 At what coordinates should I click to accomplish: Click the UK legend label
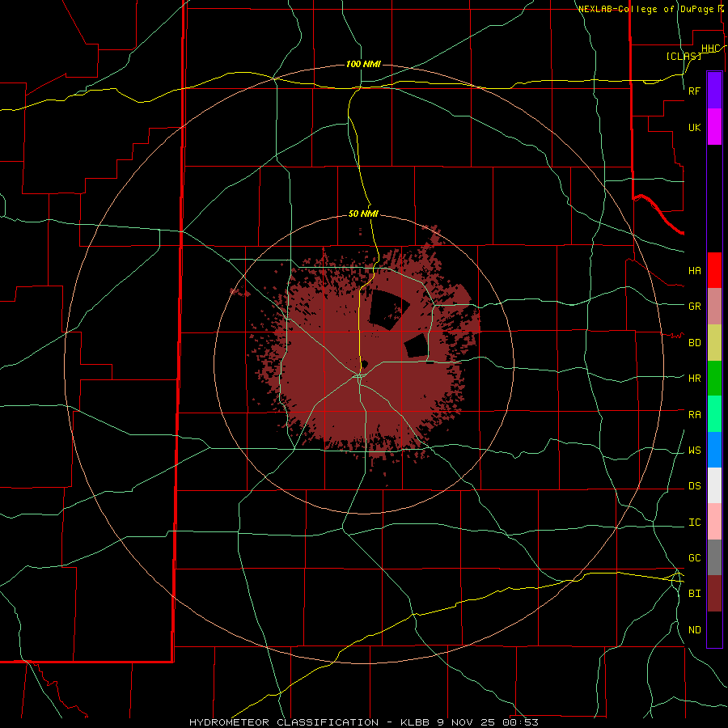[694, 127]
